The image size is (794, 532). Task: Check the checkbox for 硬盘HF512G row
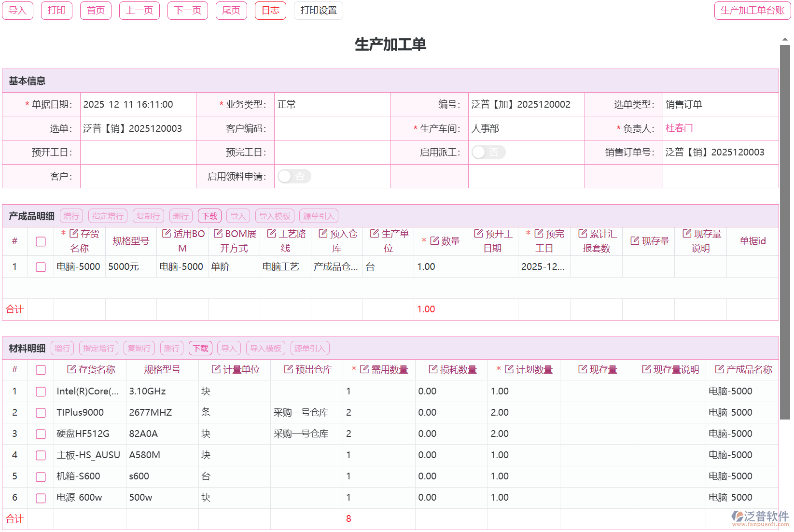[41, 434]
